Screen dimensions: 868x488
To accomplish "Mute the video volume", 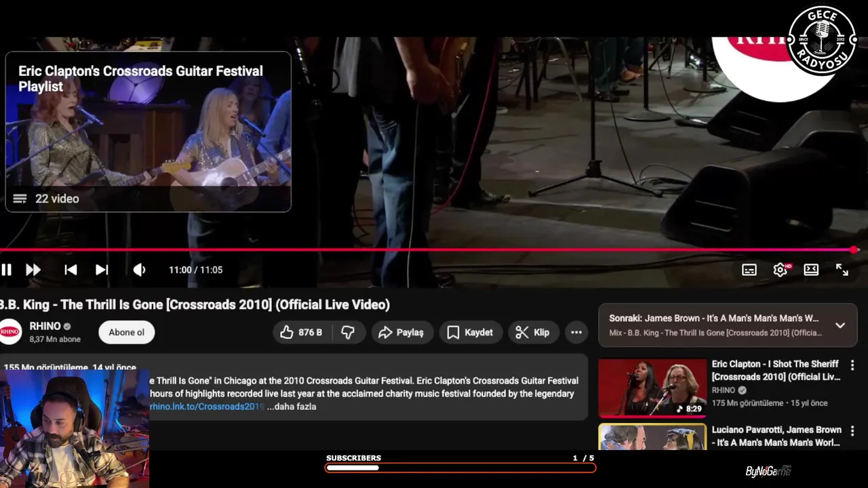I will [139, 270].
